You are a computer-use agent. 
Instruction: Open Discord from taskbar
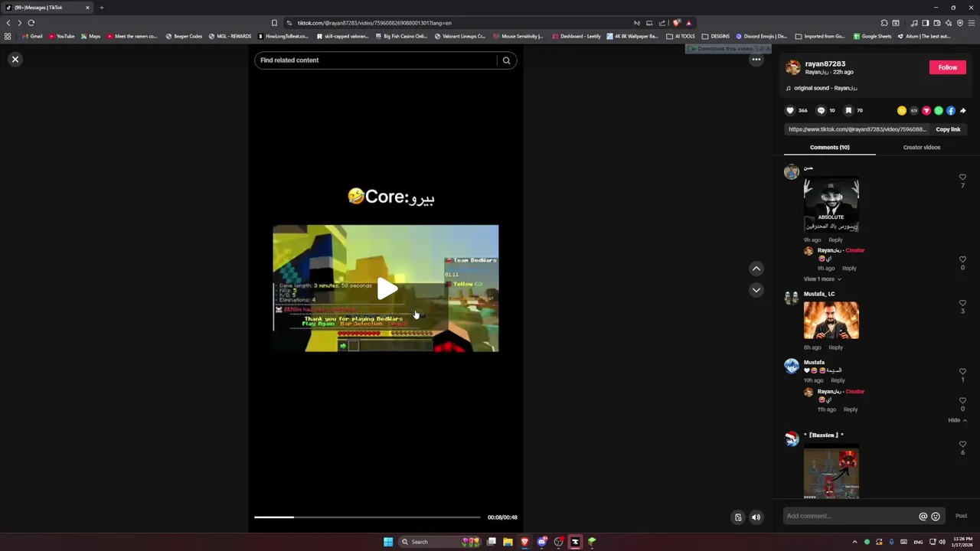pyautogui.click(x=541, y=542)
